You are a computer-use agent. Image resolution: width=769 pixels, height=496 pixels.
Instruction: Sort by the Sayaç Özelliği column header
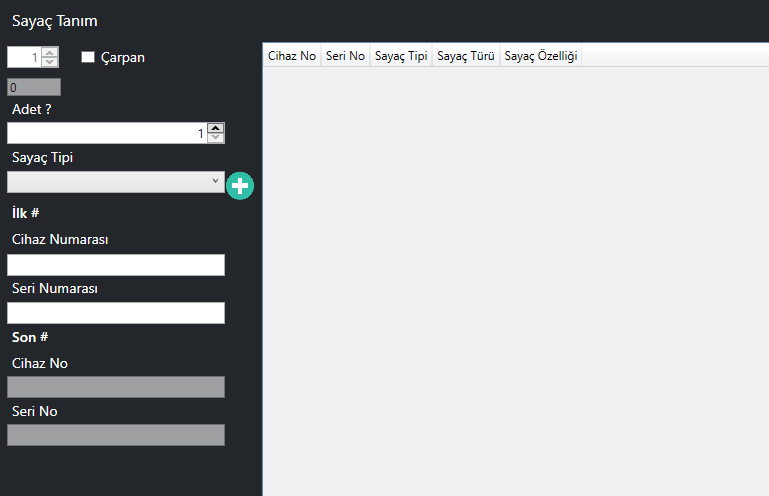point(541,56)
